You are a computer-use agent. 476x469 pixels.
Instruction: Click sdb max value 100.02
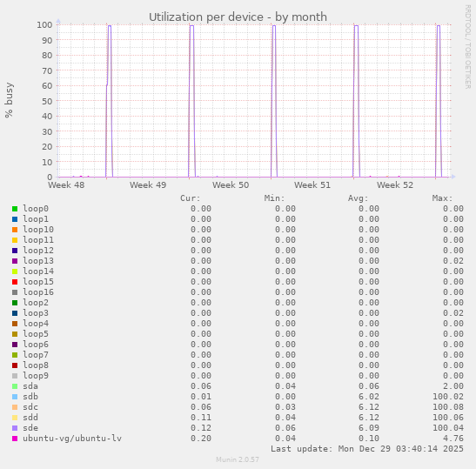pyautogui.click(x=448, y=397)
